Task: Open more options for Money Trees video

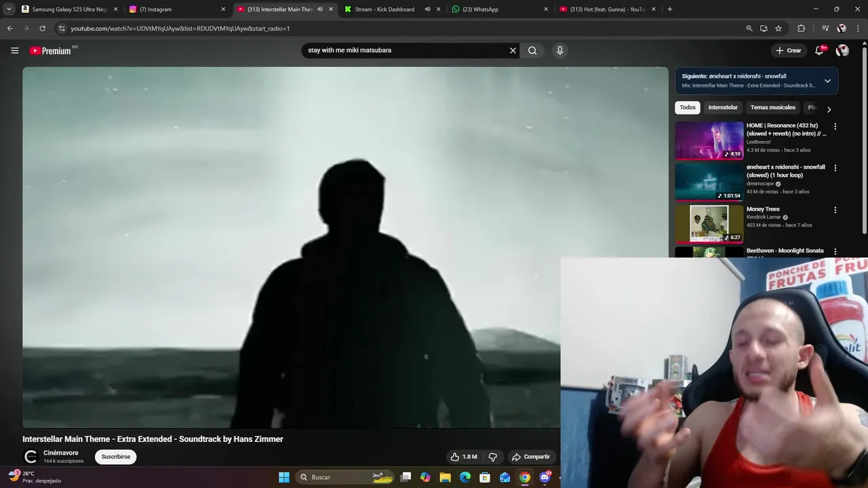Action: click(835, 210)
